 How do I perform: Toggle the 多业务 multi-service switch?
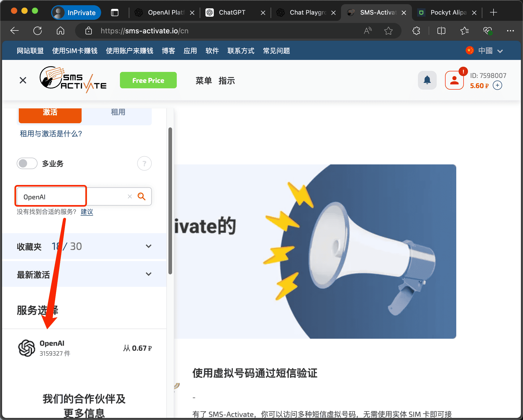[x=27, y=164]
